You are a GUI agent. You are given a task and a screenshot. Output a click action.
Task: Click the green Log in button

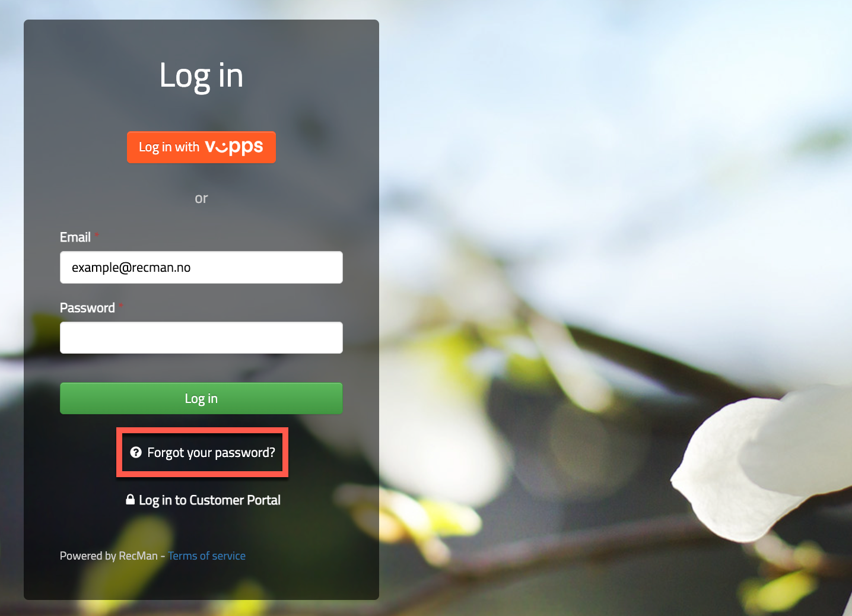tap(201, 398)
